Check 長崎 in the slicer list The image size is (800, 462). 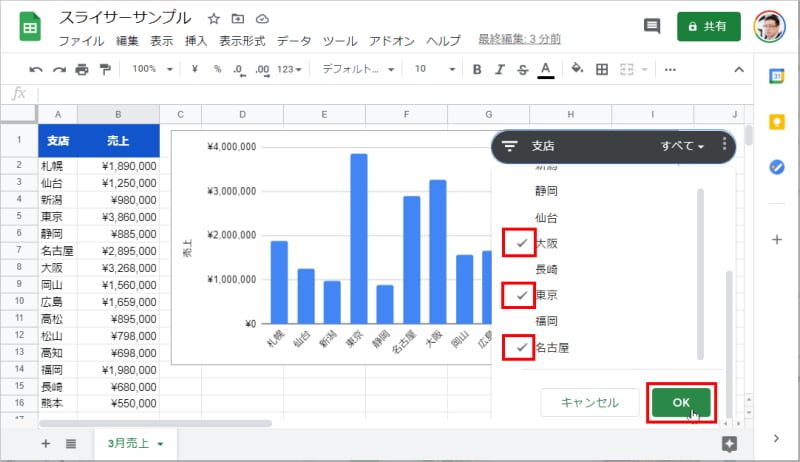[x=546, y=269]
